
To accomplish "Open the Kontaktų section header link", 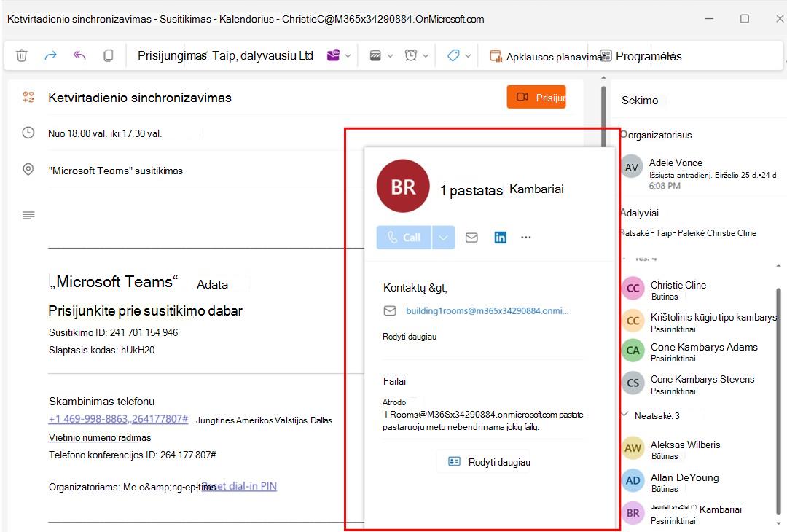I will click(415, 288).
